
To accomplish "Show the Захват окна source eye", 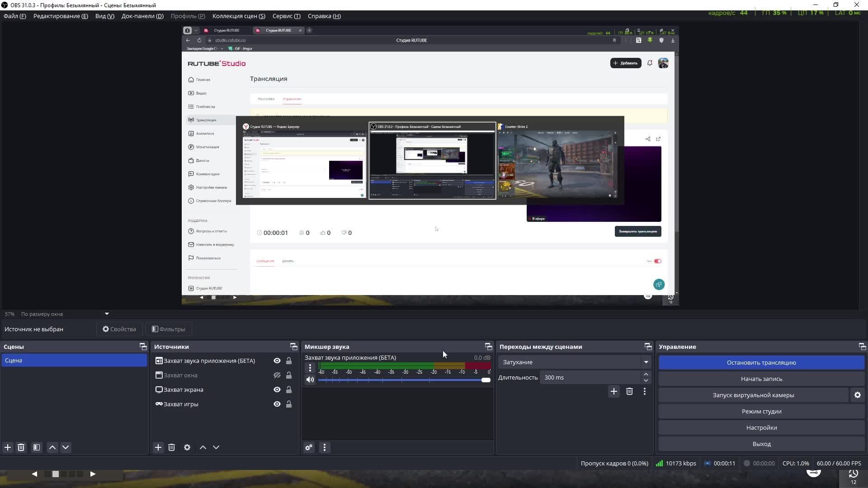I will [277, 375].
